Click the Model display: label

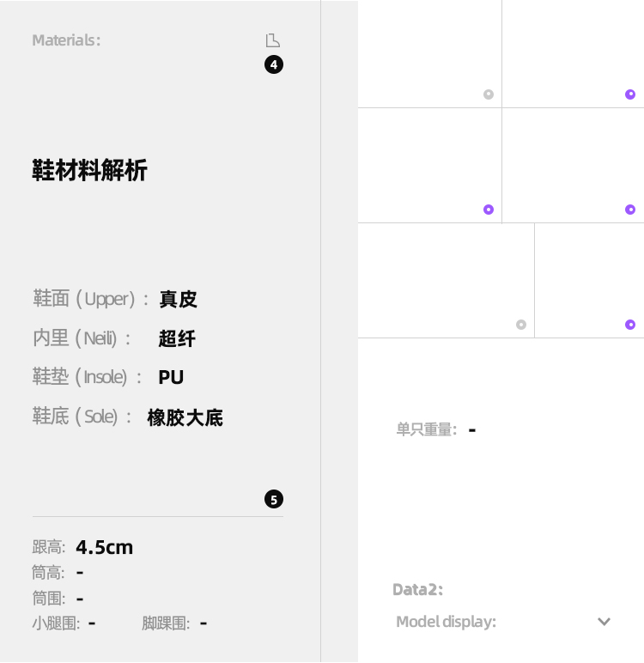point(447,622)
